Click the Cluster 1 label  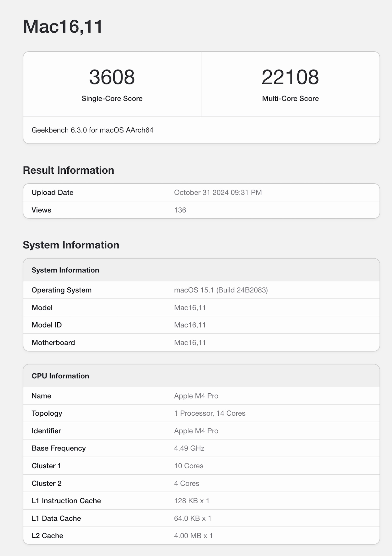tap(46, 466)
